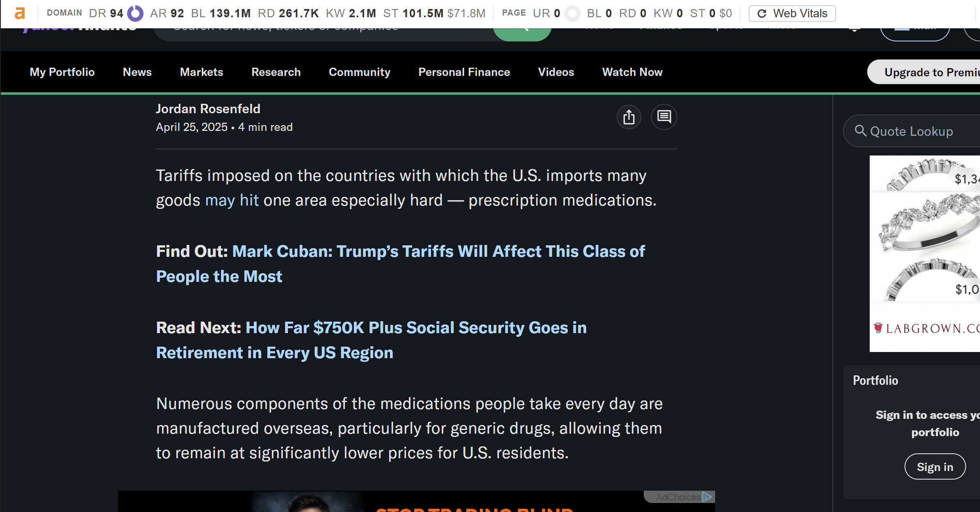The height and width of the screenshot is (512, 980).
Task: Click the DR health donut indicator
Action: coord(134,13)
